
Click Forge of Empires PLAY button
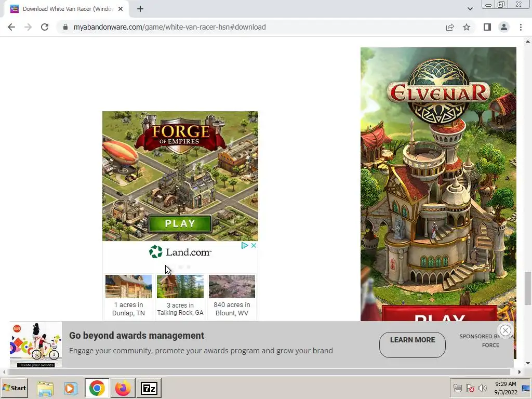pyautogui.click(x=180, y=223)
